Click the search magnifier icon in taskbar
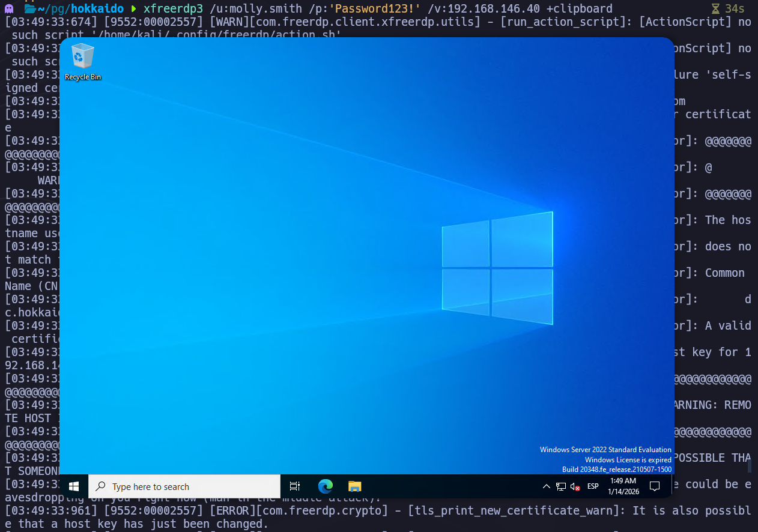 coord(101,486)
